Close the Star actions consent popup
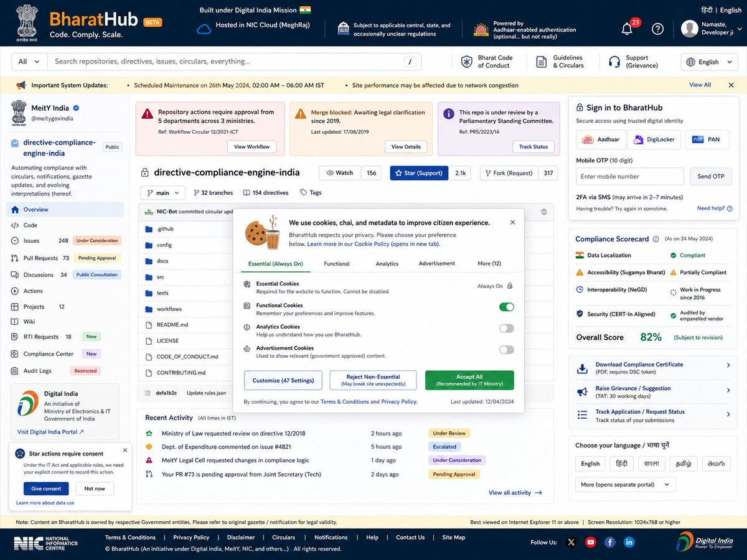Image resolution: width=747 pixels, height=560 pixels. [125, 450]
